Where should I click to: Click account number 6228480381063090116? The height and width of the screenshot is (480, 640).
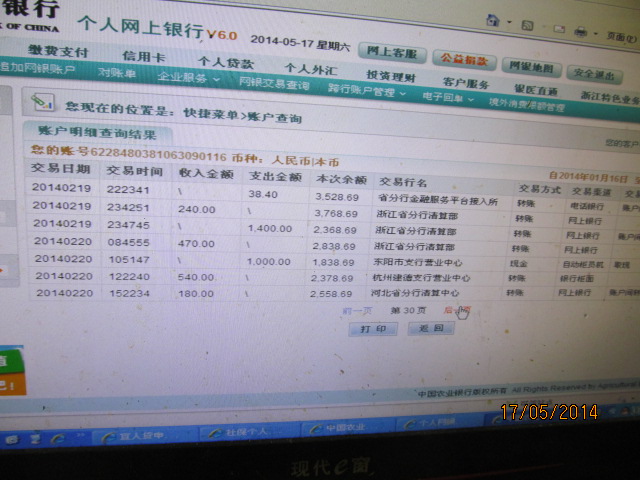158,154
